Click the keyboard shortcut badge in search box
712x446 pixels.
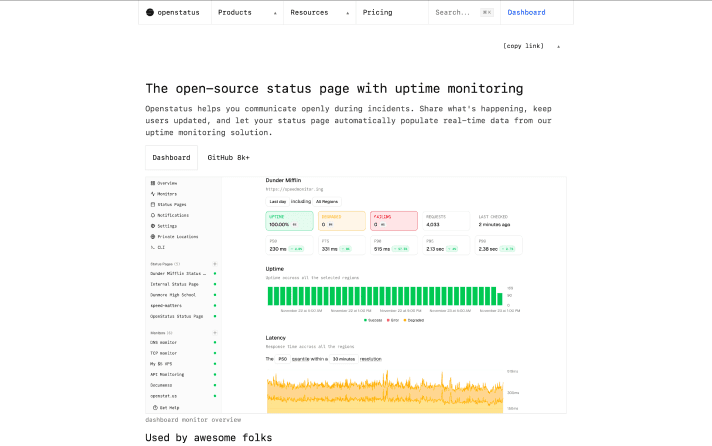487,13
